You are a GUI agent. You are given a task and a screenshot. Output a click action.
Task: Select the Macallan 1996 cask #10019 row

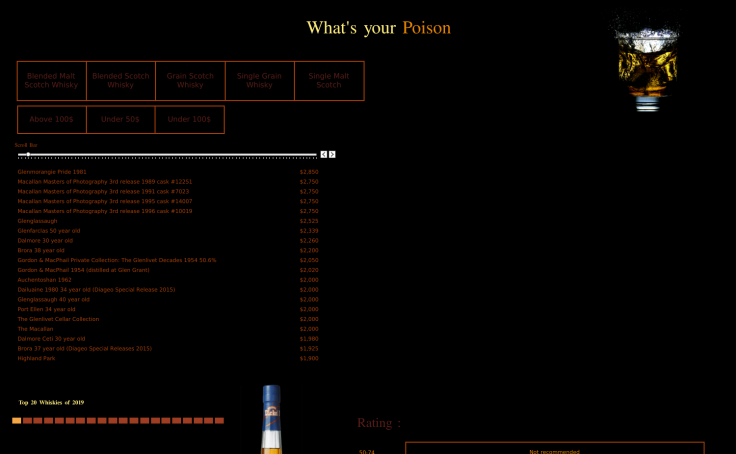pyautogui.click(x=168, y=211)
